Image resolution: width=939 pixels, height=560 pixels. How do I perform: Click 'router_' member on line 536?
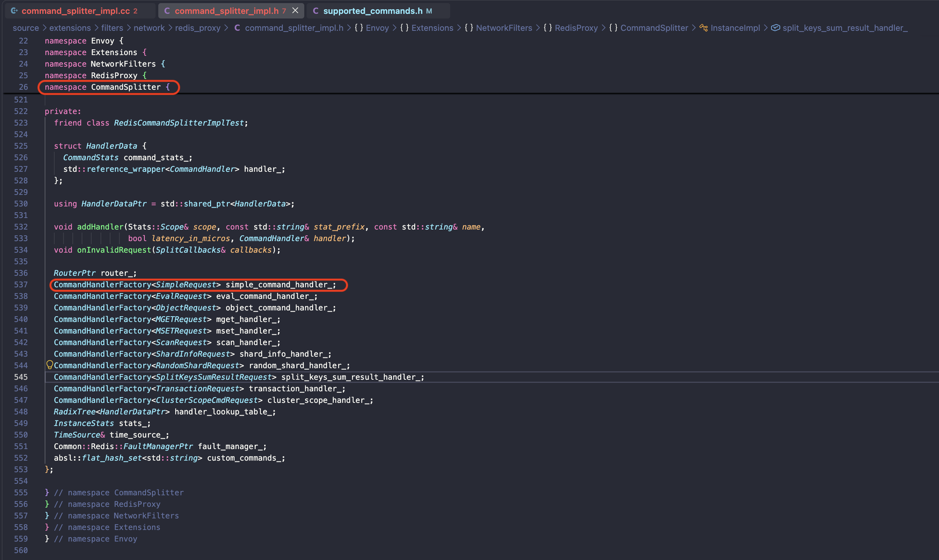point(116,273)
